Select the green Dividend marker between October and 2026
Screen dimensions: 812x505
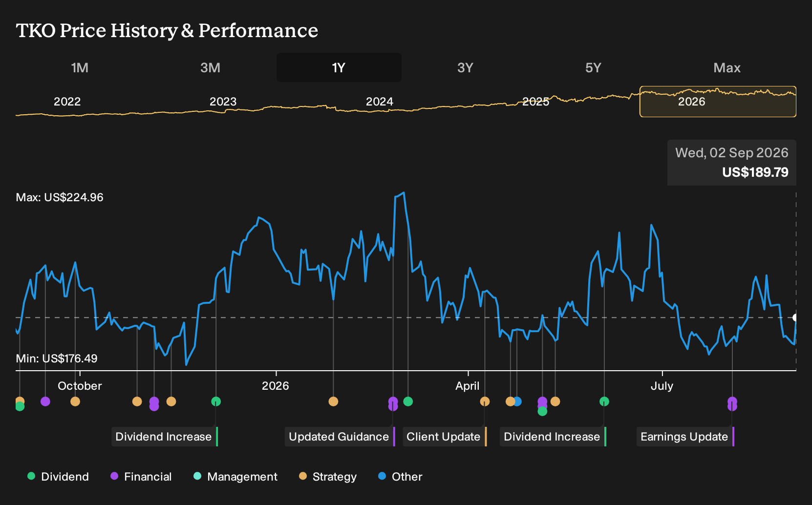tap(216, 401)
